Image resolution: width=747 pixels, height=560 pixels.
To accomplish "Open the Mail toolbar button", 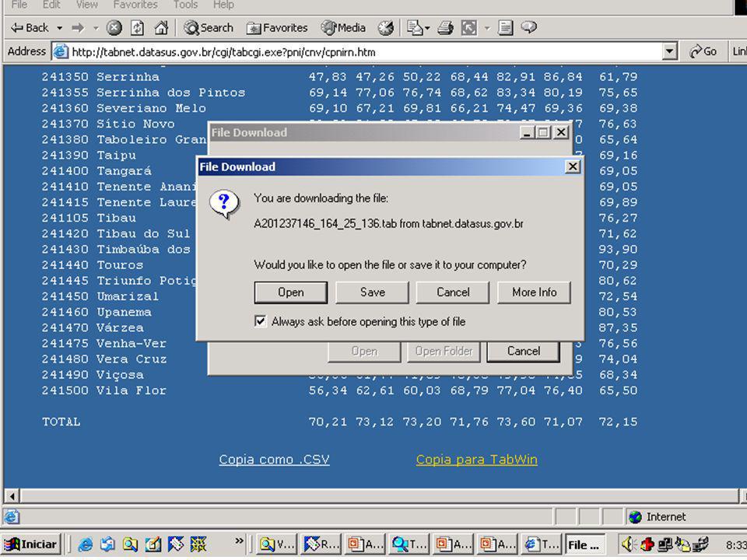I will [x=415, y=28].
